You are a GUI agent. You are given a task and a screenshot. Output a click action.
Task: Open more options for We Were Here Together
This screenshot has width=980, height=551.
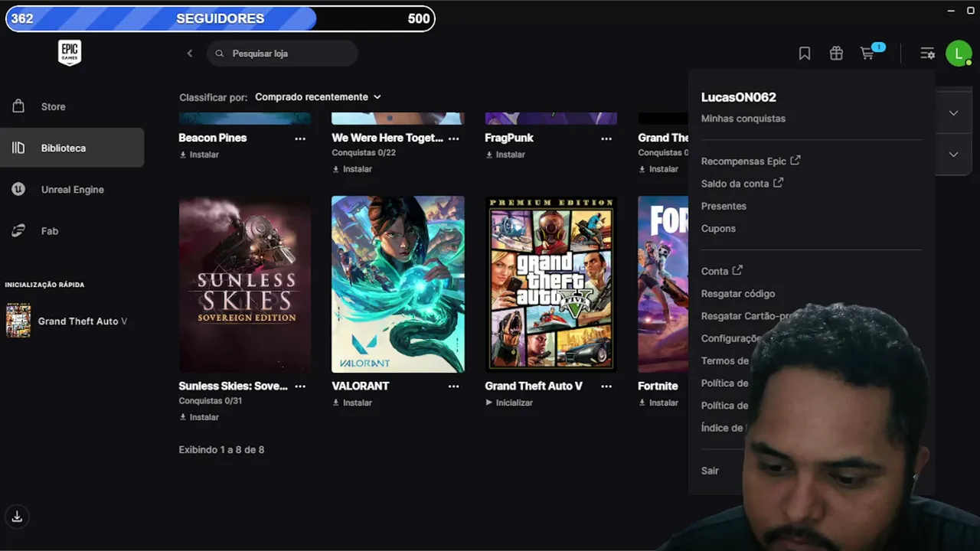point(453,139)
